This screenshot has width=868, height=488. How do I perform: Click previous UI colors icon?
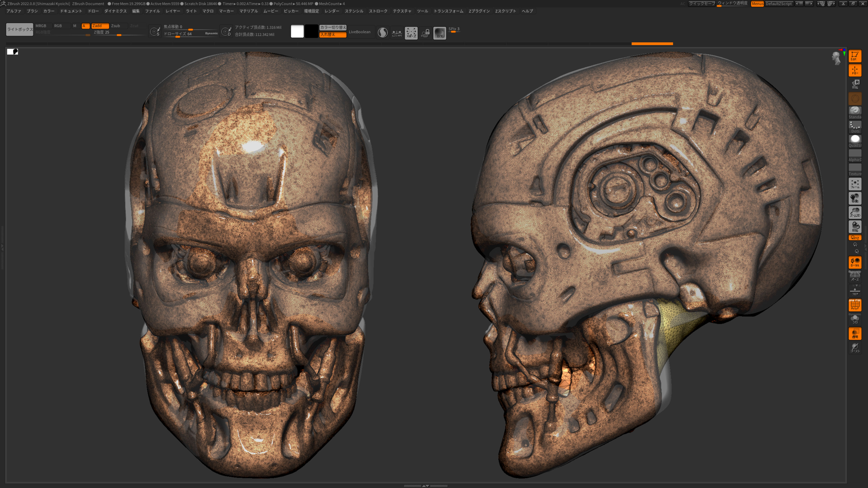(821, 3)
